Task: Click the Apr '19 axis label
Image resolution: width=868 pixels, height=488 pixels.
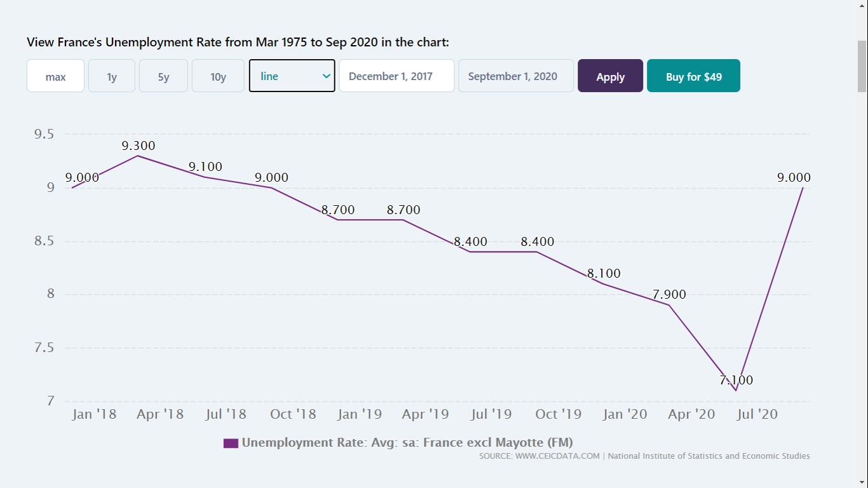Action: [x=426, y=414]
